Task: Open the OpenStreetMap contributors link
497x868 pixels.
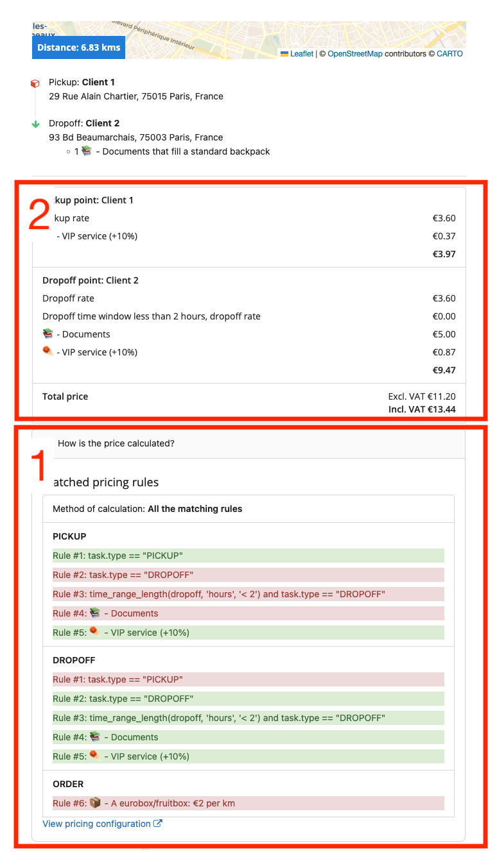Action: (354, 54)
